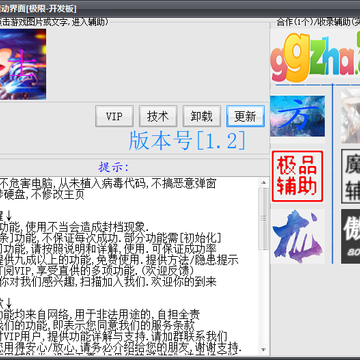Click the 提示: heading label

[x=113, y=167]
